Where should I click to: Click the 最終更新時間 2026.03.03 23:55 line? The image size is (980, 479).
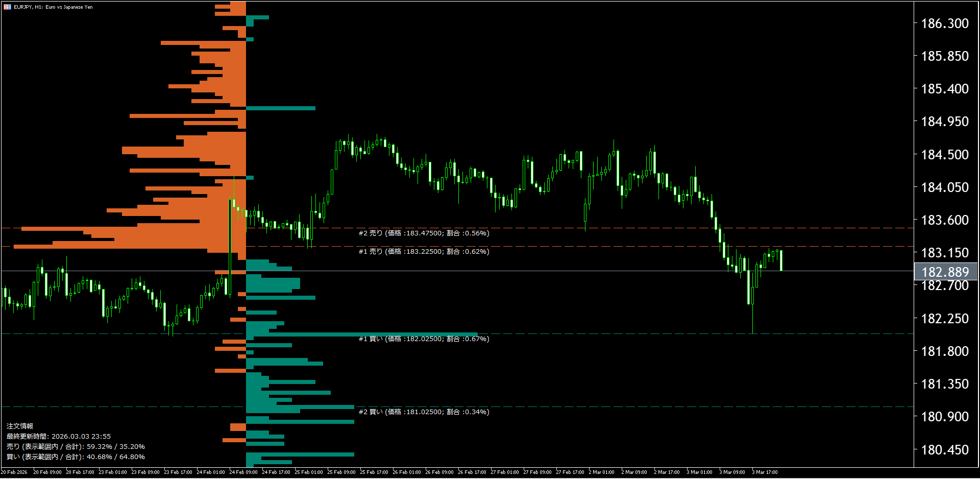pos(59,437)
